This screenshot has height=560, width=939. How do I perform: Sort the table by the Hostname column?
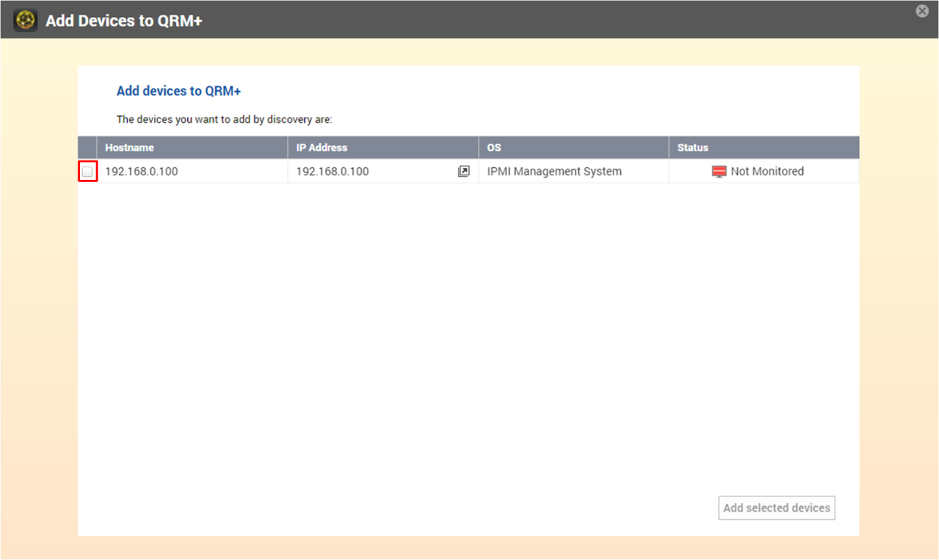pos(192,147)
